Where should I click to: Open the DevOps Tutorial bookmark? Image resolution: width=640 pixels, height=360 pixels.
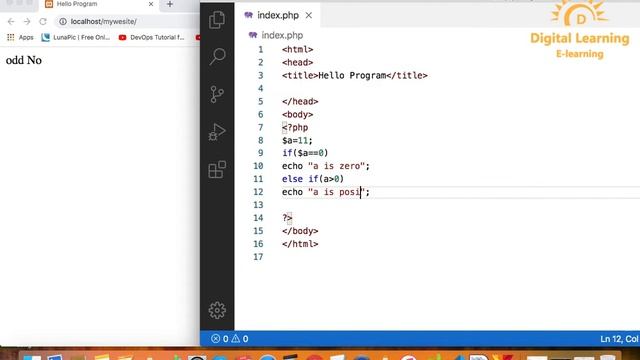151,37
